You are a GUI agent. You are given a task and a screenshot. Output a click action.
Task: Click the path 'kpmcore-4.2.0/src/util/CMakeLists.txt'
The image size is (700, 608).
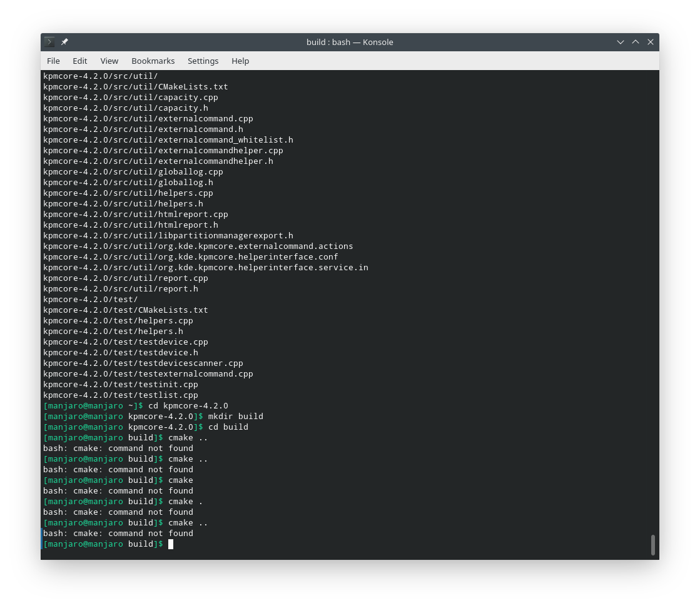[135, 86]
